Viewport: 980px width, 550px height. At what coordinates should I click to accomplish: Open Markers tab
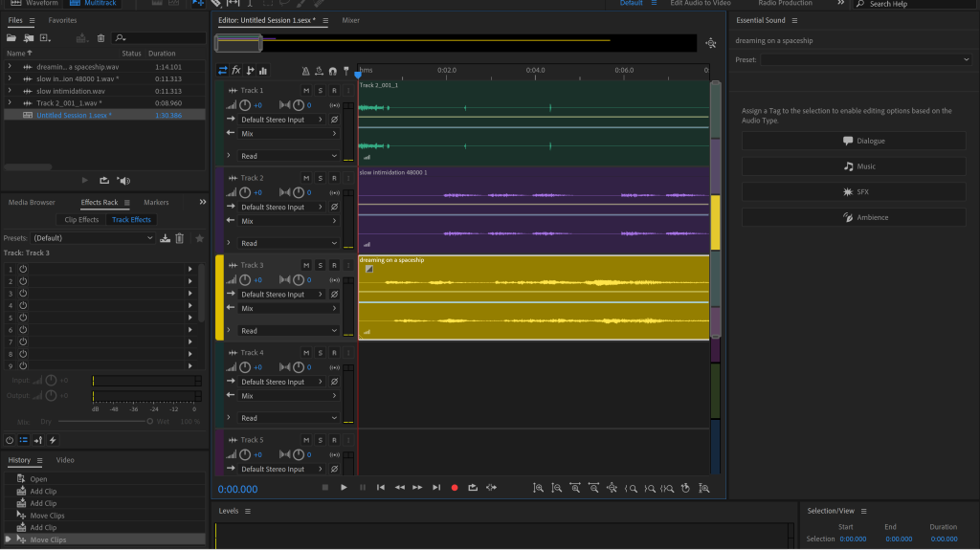point(156,203)
